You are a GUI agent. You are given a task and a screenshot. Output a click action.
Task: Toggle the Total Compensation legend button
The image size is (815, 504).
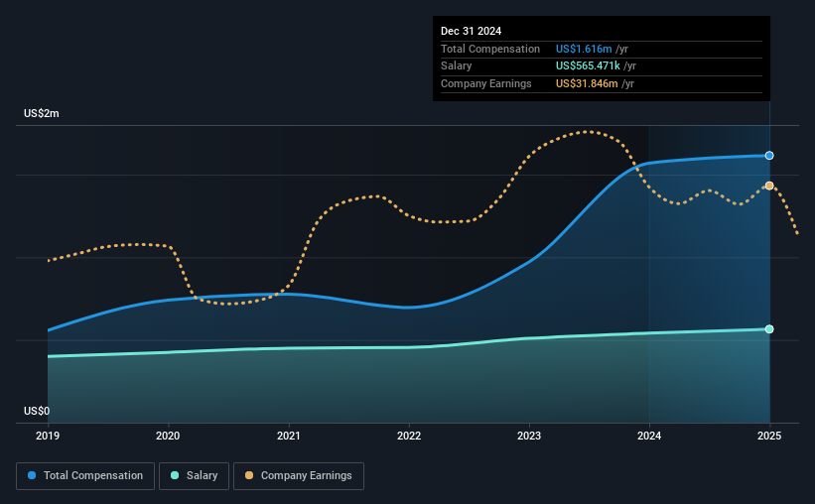click(85, 476)
